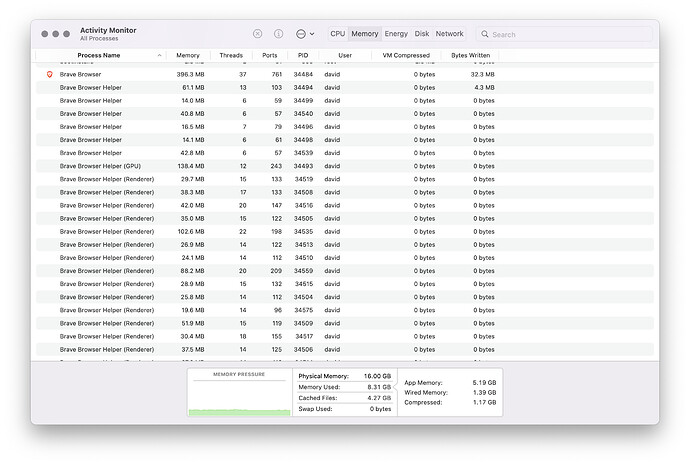Screen dimensions: 690x465
Task: Click the App Memory 5.19 GB entry
Action: (450, 383)
